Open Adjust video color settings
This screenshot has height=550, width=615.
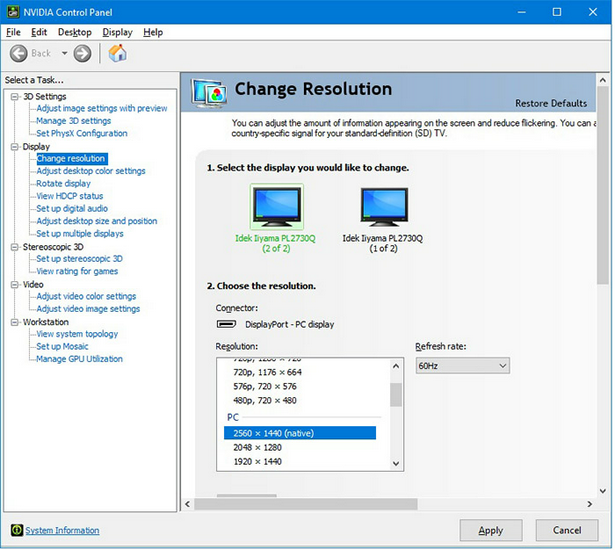(86, 297)
